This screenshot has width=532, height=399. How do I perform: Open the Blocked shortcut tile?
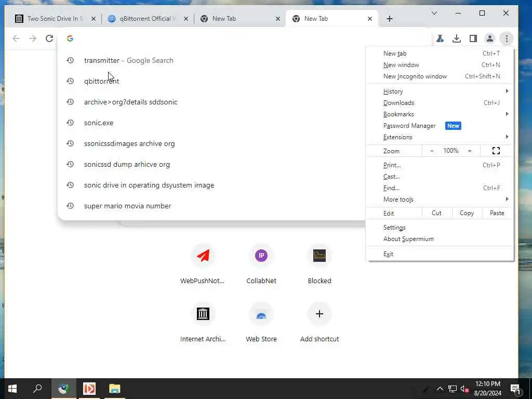320,264
